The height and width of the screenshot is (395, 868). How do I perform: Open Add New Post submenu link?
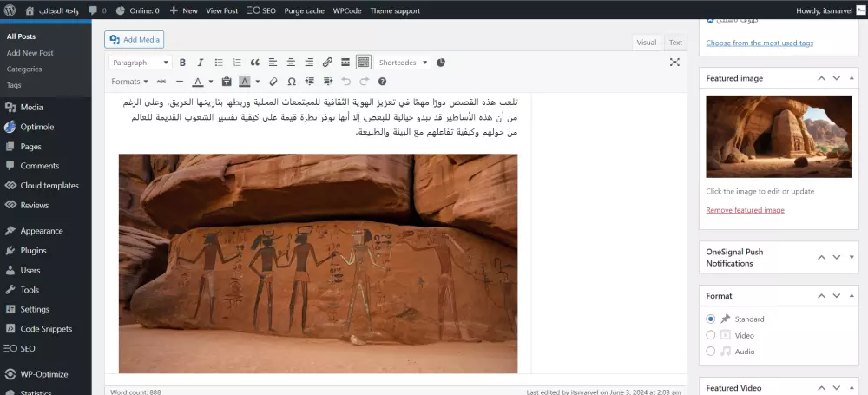(x=30, y=53)
